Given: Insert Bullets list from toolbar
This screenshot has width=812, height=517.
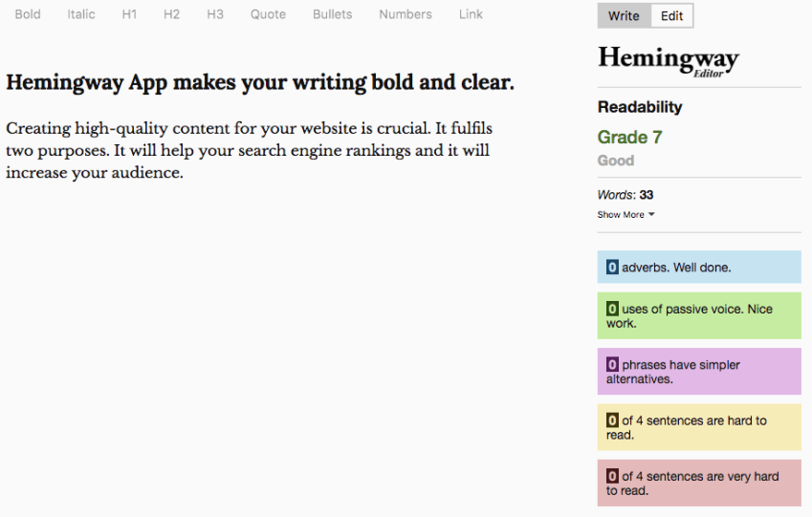Looking at the screenshot, I should [332, 14].
